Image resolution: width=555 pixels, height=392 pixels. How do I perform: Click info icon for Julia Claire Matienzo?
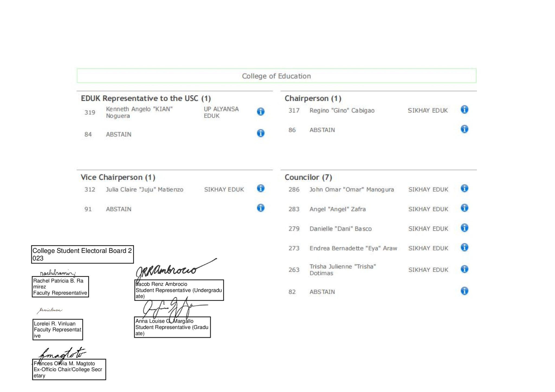pyautogui.click(x=260, y=188)
